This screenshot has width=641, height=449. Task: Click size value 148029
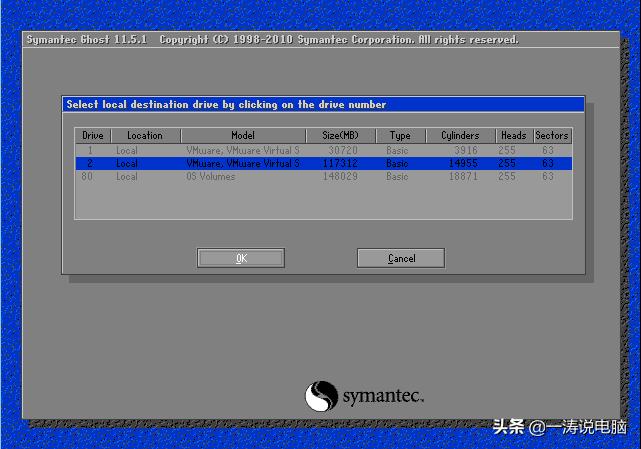[x=340, y=177]
